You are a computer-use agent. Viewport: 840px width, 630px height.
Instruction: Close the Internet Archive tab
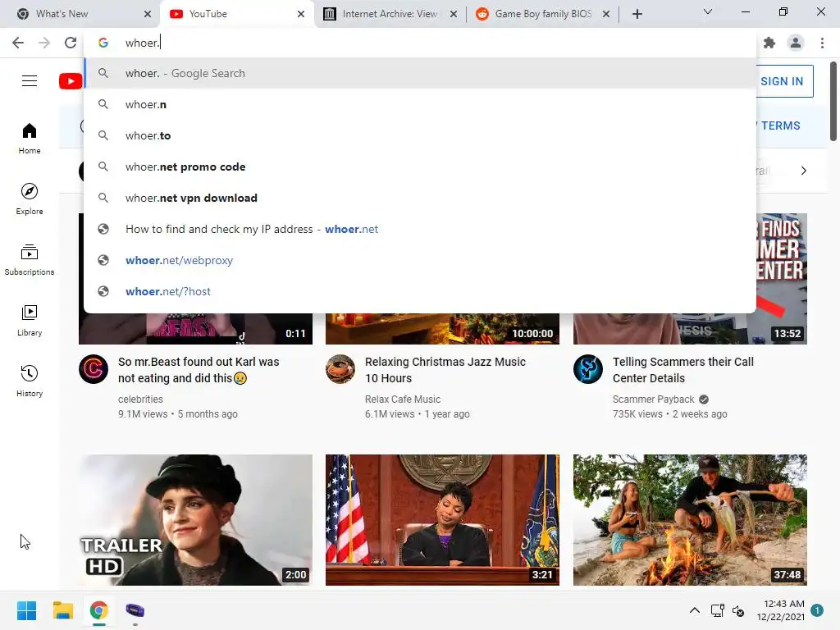tap(453, 14)
